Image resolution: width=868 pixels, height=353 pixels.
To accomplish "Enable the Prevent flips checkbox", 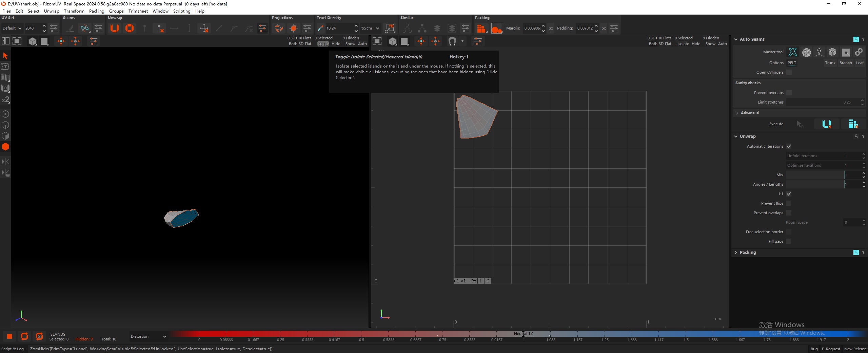I will coord(789,203).
